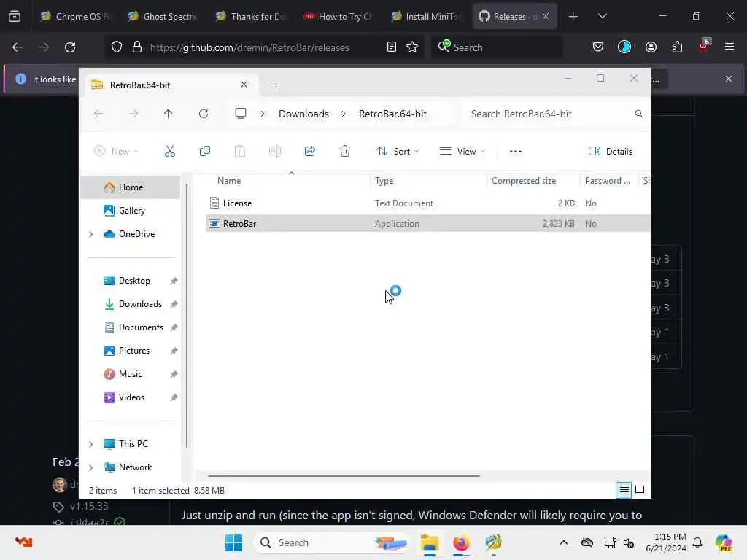Cut selected item with scissors icon

[169, 152]
